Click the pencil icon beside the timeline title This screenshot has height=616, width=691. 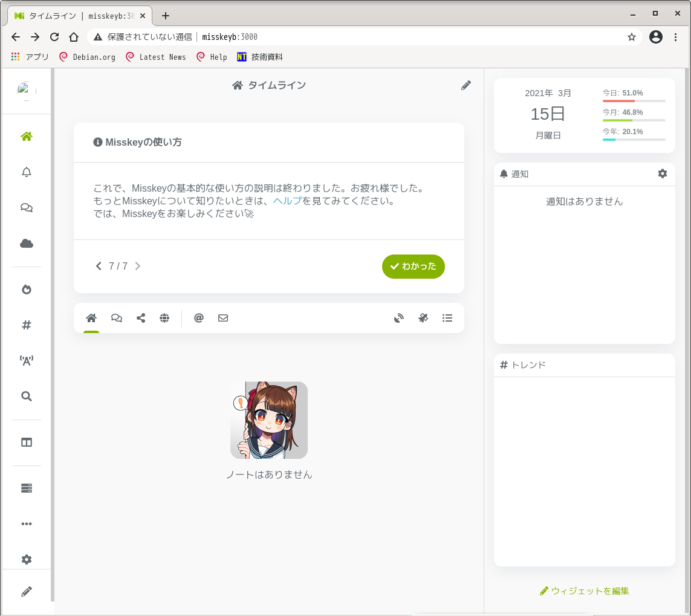[466, 85]
